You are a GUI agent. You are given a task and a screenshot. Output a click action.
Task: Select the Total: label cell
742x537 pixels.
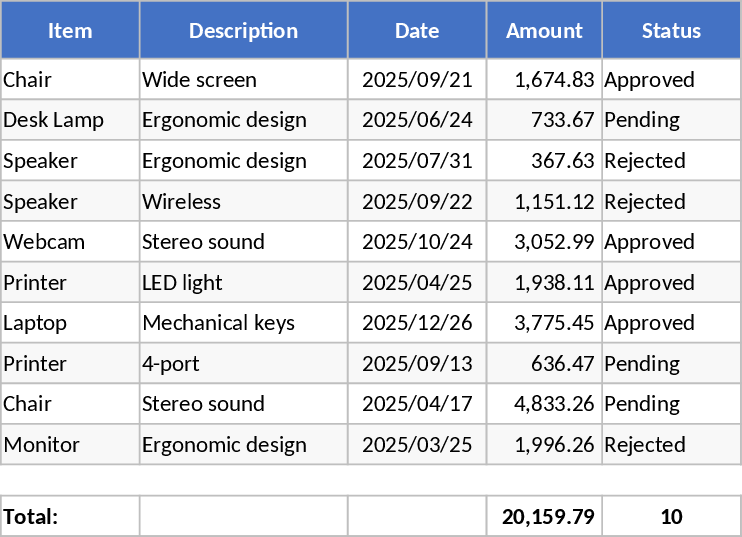(70, 517)
